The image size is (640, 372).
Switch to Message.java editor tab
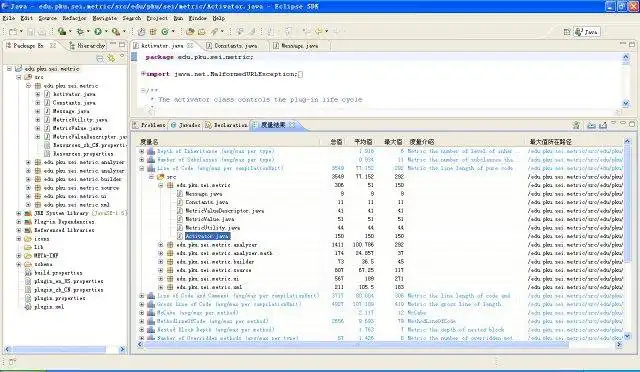click(300, 46)
